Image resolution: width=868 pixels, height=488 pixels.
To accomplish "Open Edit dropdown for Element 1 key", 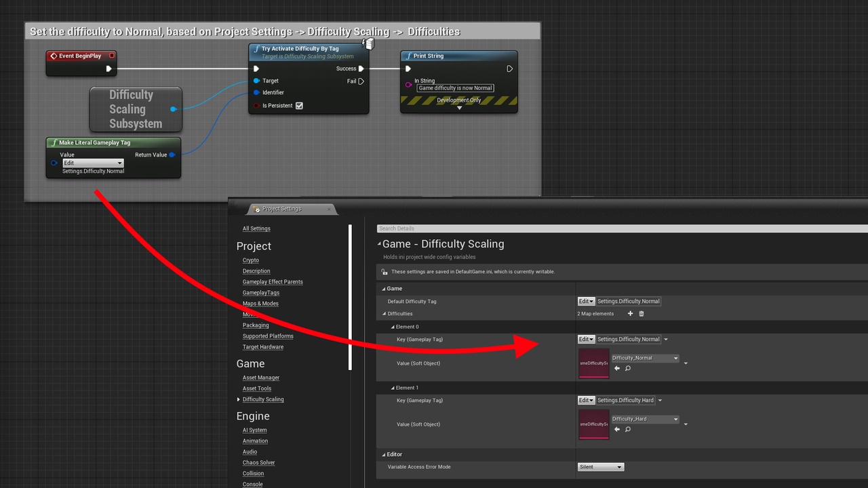I will [586, 401].
